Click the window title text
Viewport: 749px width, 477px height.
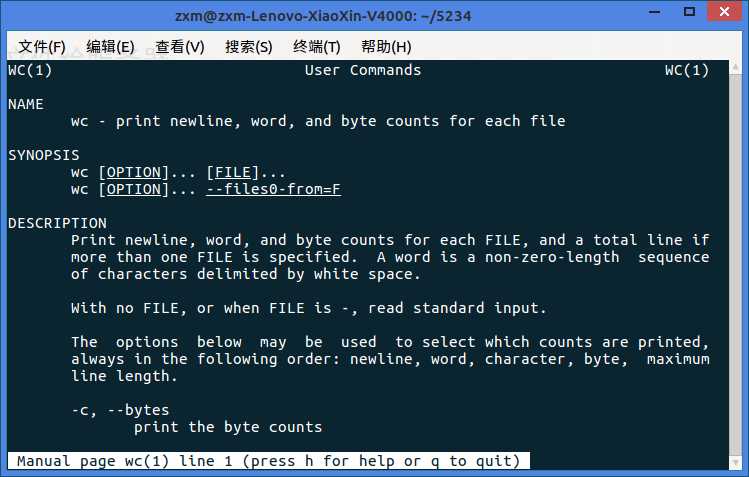point(323,16)
